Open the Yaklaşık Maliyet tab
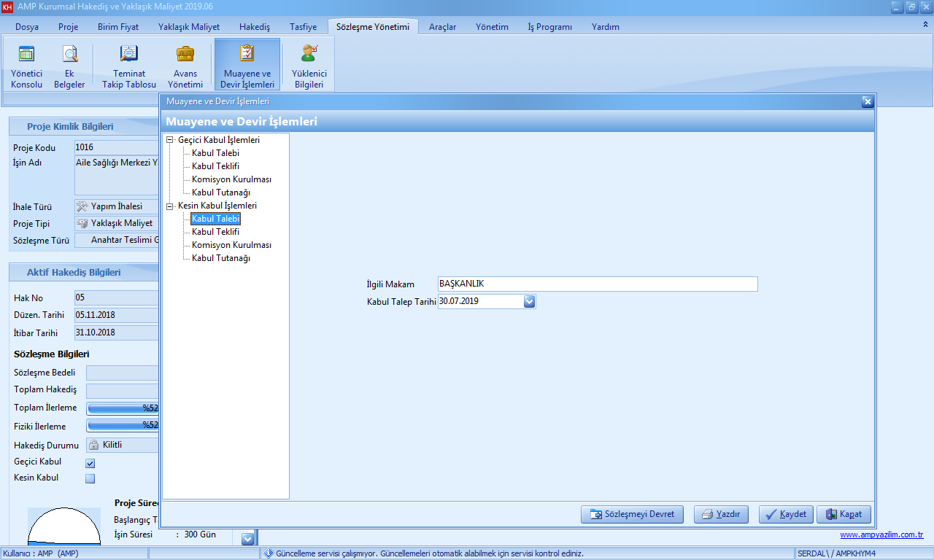 (x=188, y=27)
